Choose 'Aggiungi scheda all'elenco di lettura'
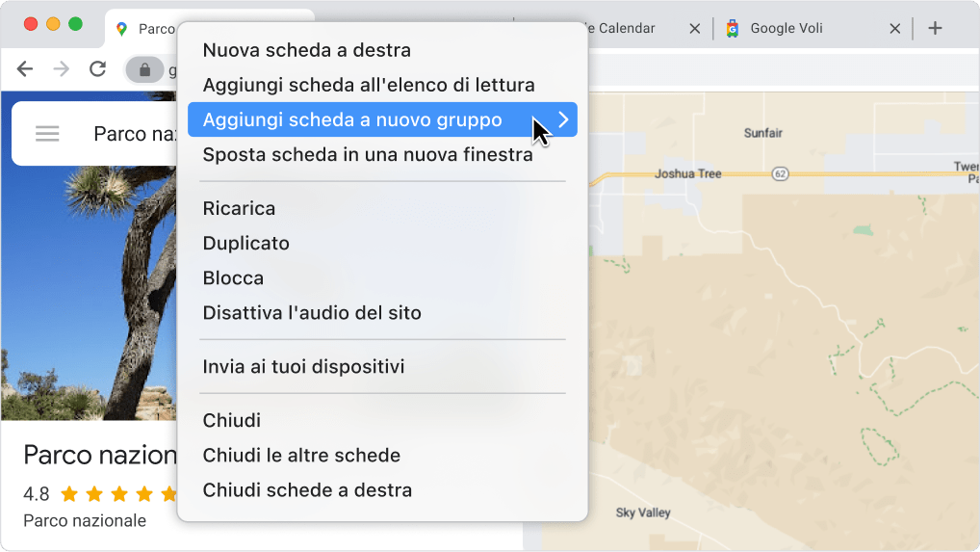 click(369, 86)
